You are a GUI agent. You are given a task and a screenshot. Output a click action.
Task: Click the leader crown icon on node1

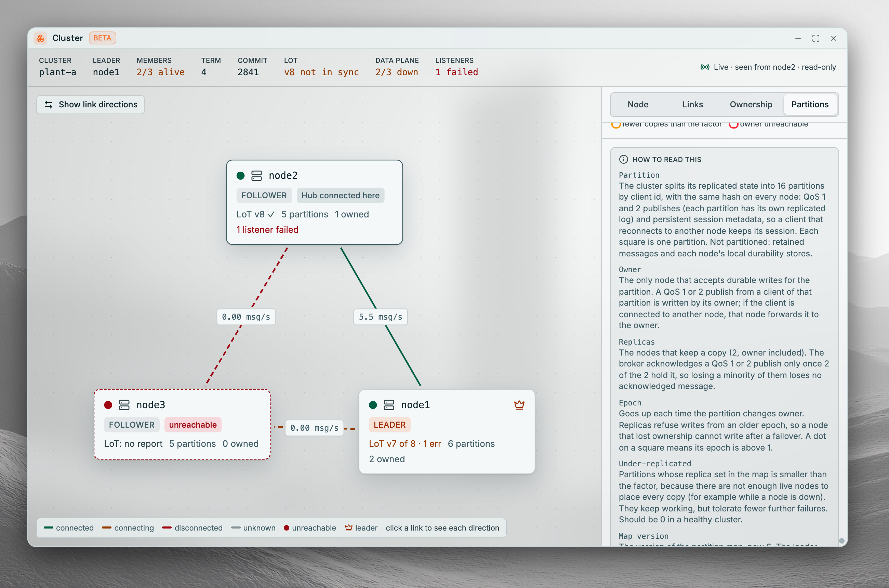tap(519, 405)
